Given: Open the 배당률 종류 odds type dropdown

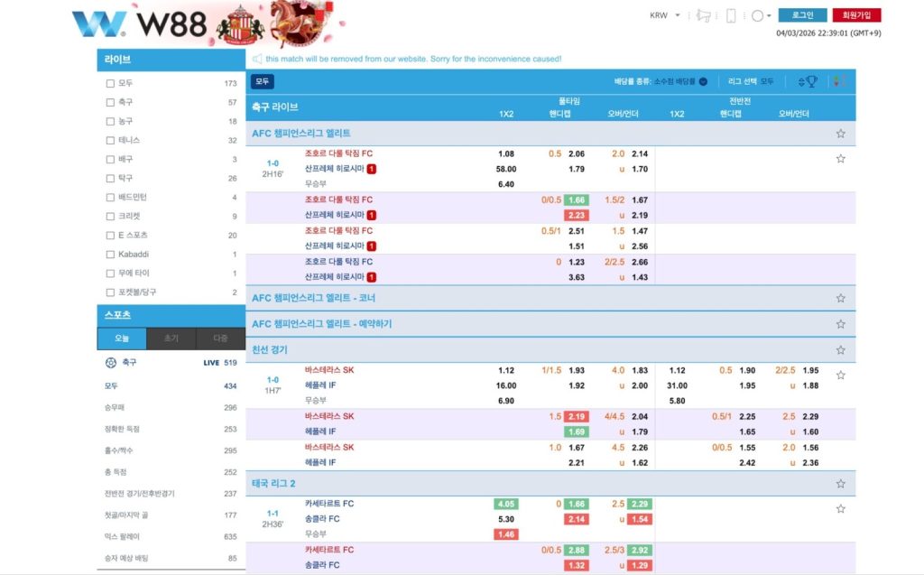Looking at the screenshot, I should pyautogui.click(x=661, y=81).
